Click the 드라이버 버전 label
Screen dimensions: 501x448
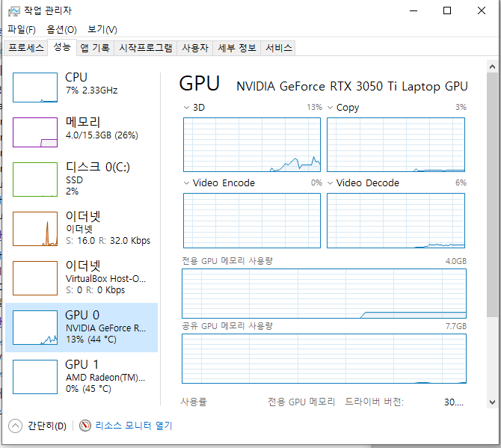(x=374, y=402)
